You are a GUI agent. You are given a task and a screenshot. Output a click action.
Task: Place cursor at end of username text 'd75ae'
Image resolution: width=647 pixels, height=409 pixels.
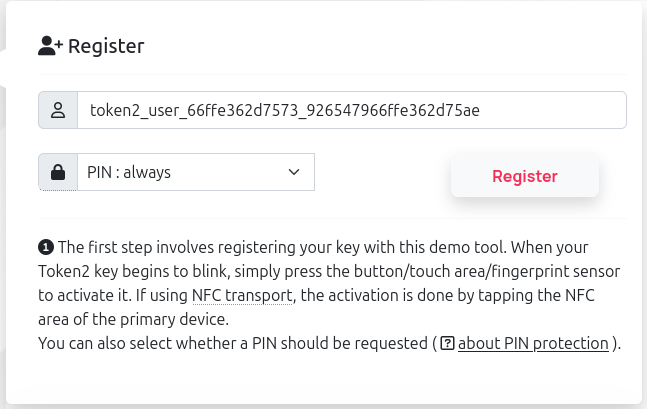(x=480, y=111)
